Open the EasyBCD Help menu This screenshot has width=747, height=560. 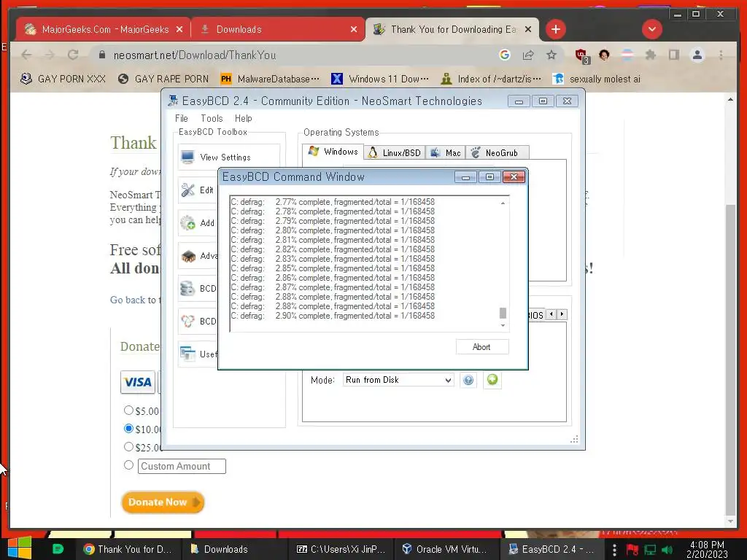[x=244, y=118]
